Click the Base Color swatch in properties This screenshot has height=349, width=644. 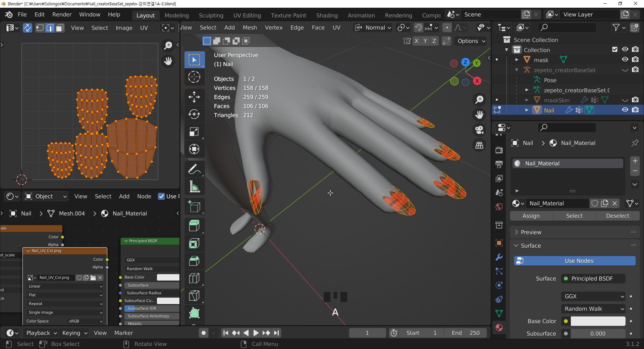point(598,321)
